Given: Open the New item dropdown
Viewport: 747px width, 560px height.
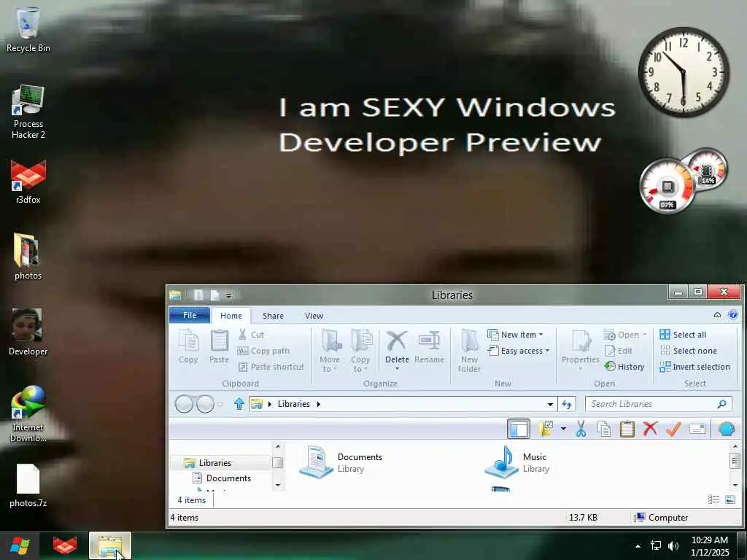Looking at the screenshot, I should pyautogui.click(x=516, y=335).
